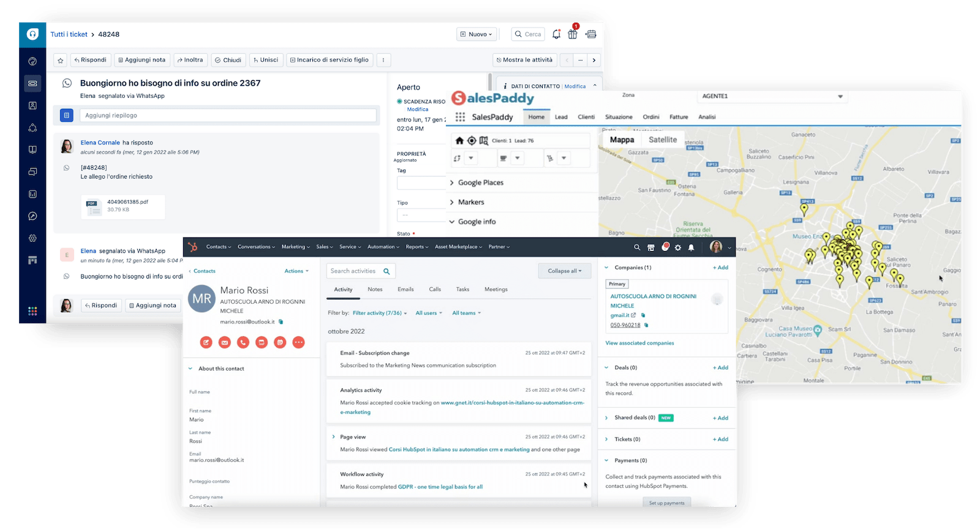
Task: Open the GDPR one time legal basis link
Action: 440,487
